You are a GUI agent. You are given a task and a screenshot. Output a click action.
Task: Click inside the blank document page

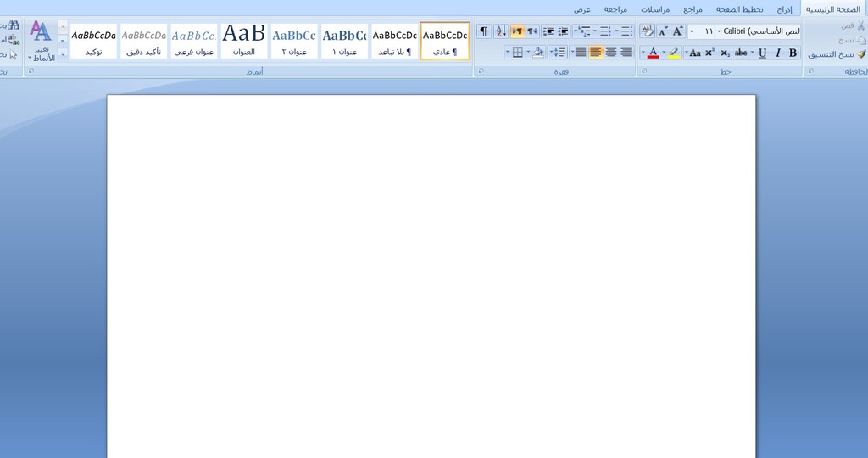pos(431,271)
